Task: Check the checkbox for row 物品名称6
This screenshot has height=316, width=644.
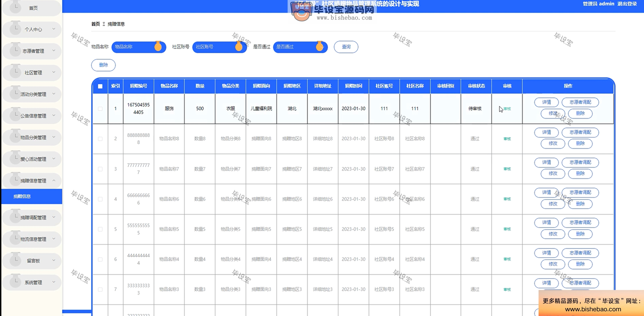Action: [x=100, y=199]
